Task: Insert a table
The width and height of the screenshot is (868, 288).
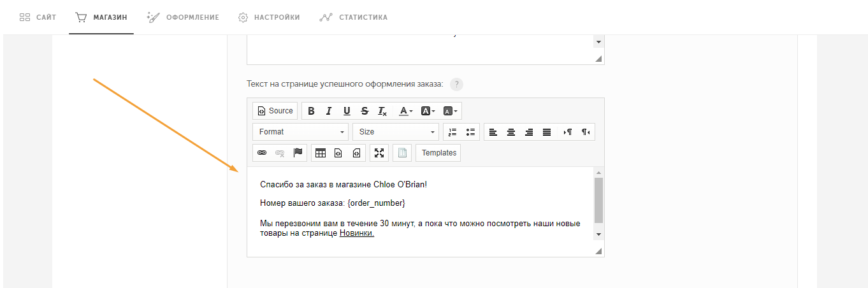Action: [x=321, y=153]
